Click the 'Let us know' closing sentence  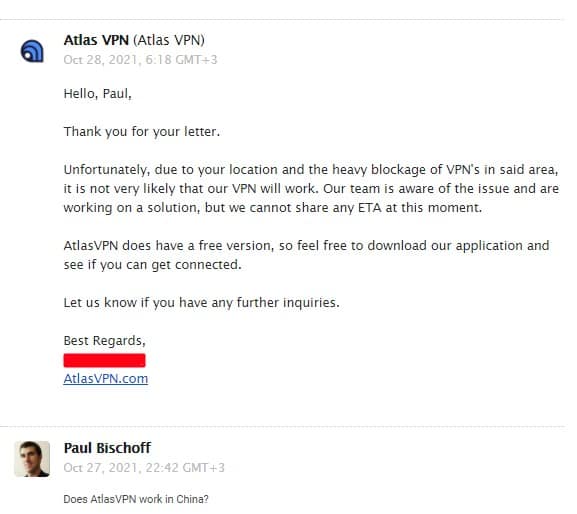coord(201,303)
